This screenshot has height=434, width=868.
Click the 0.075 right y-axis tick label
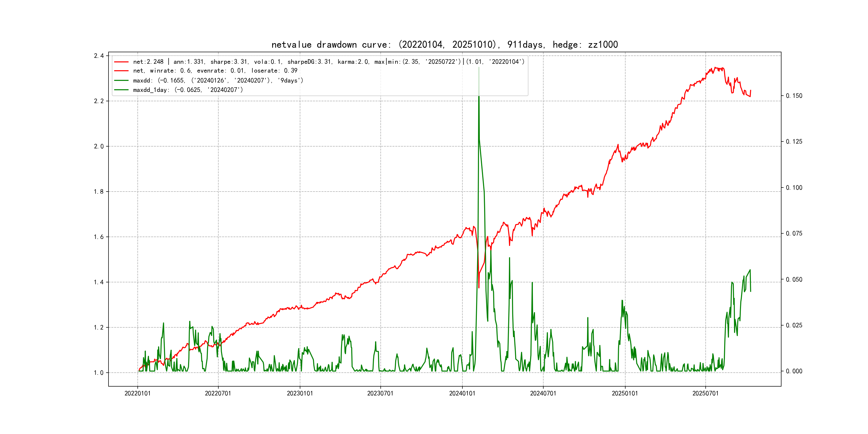pyautogui.click(x=794, y=234)
